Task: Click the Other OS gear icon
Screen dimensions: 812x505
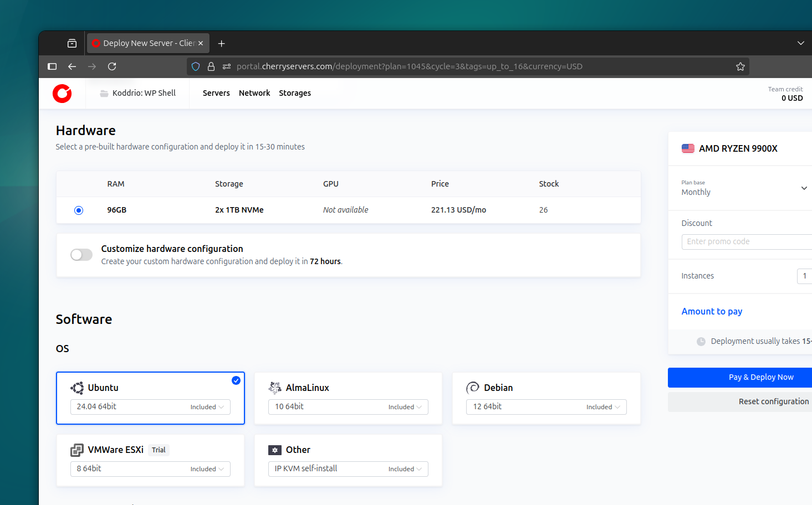Action: coord(275,450)
